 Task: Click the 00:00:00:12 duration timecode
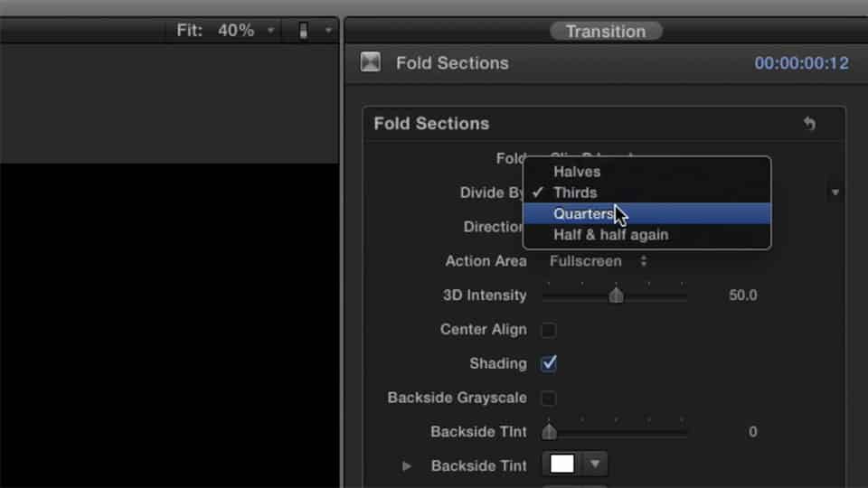tap(801, 63)
